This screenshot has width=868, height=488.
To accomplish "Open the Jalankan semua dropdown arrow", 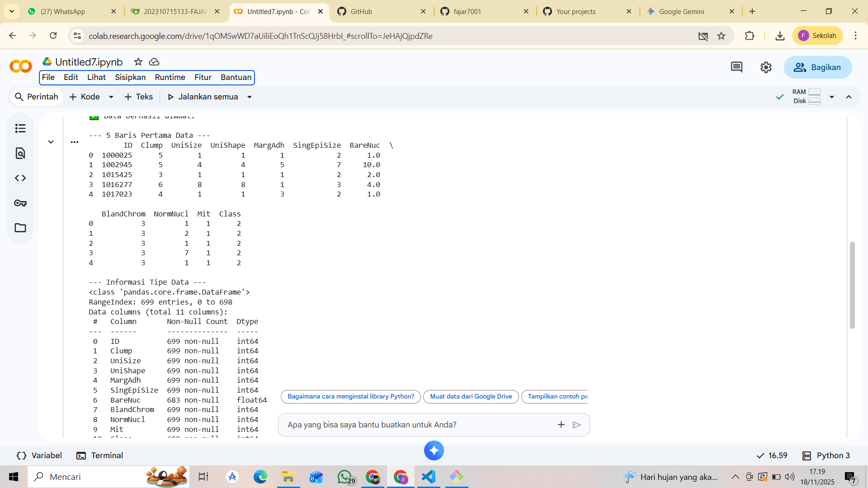I will click(x=249, y=97).
